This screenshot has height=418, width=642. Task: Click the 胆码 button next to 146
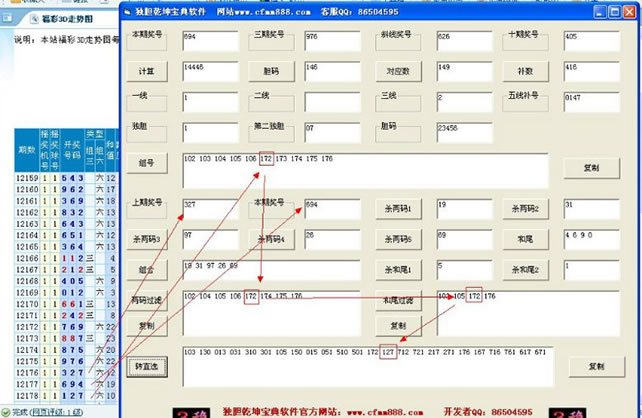pos(271,71)
